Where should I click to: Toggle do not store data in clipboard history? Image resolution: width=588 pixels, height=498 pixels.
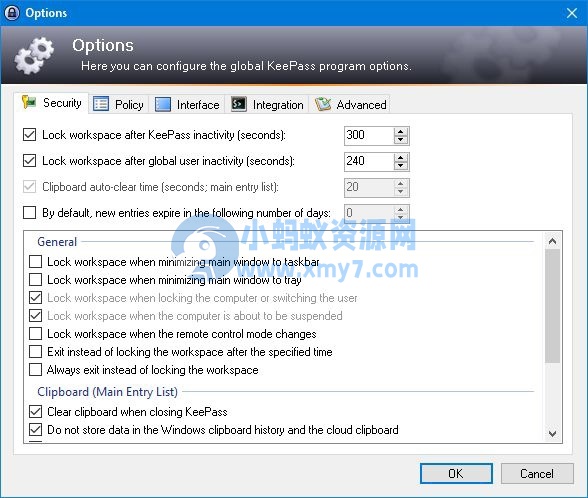(36, 429)
